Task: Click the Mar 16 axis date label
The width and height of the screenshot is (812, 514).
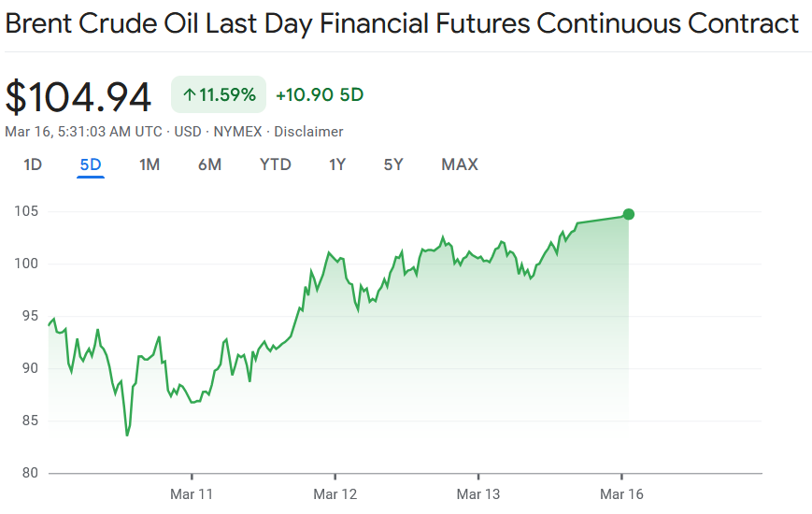Action: pos(621,493)
